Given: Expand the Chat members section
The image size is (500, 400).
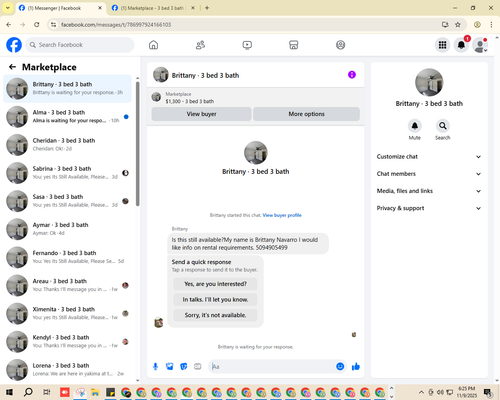Looking at the screenshot, I should pos(429,174).
